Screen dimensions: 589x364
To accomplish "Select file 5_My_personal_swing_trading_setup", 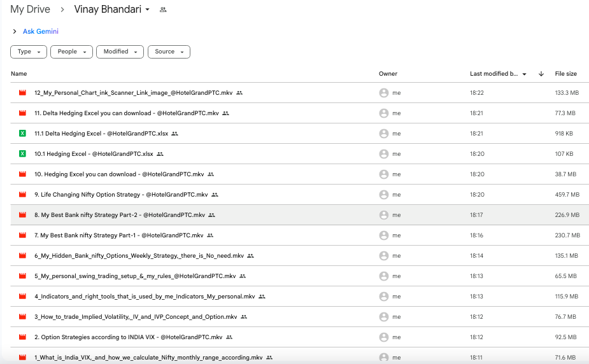I will (135, 276).
